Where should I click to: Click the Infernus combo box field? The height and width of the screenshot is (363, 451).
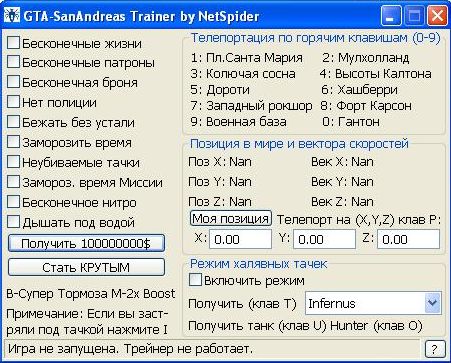pos(373,303)
